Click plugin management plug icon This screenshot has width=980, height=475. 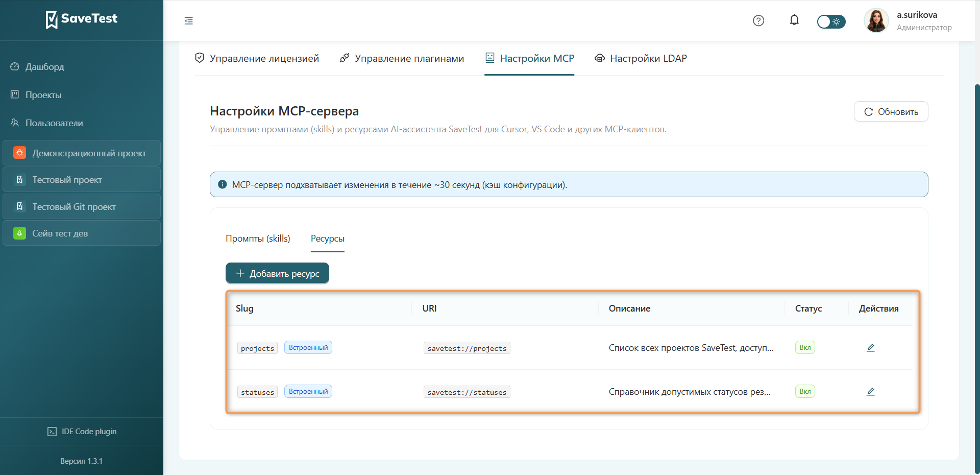coord(345,58)
